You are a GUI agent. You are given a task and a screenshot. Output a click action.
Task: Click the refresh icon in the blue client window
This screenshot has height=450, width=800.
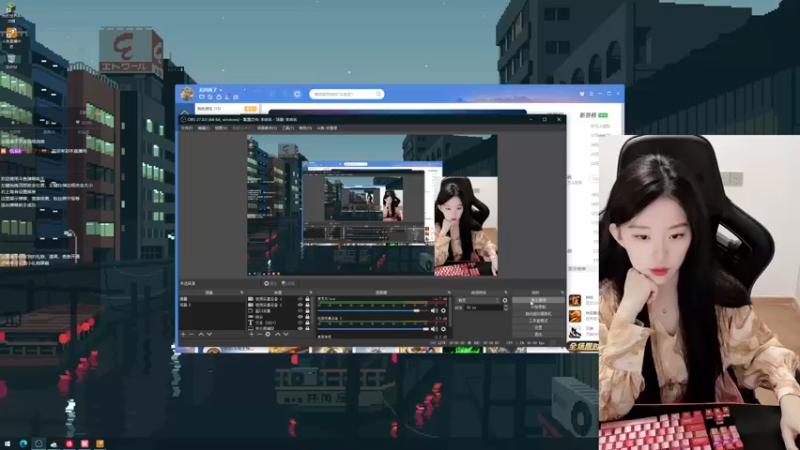(297, 94)
